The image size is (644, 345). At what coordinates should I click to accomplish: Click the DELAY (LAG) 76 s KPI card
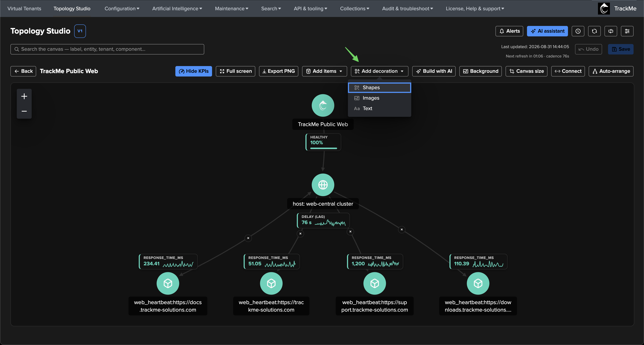tap(323, 220)
